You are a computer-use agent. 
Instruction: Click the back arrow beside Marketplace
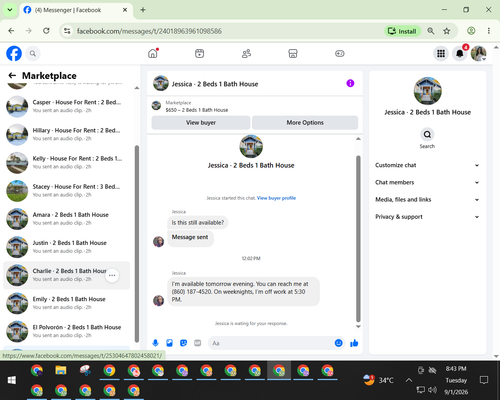[x=12, y=76]
